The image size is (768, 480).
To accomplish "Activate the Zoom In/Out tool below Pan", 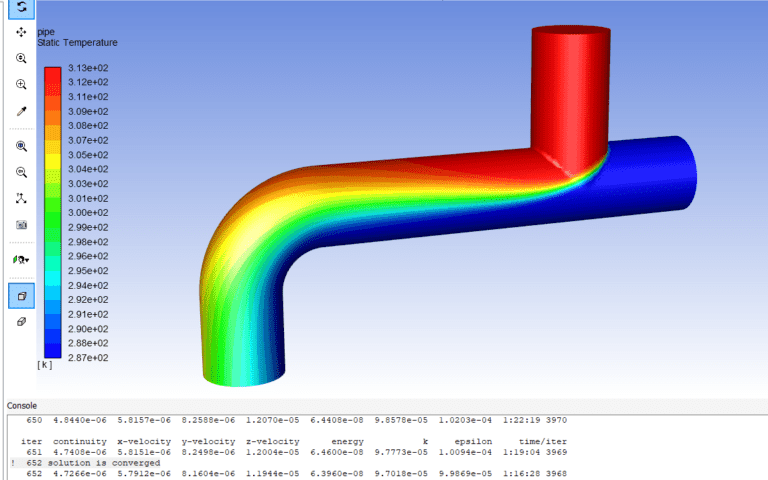I will pos(21,59).
